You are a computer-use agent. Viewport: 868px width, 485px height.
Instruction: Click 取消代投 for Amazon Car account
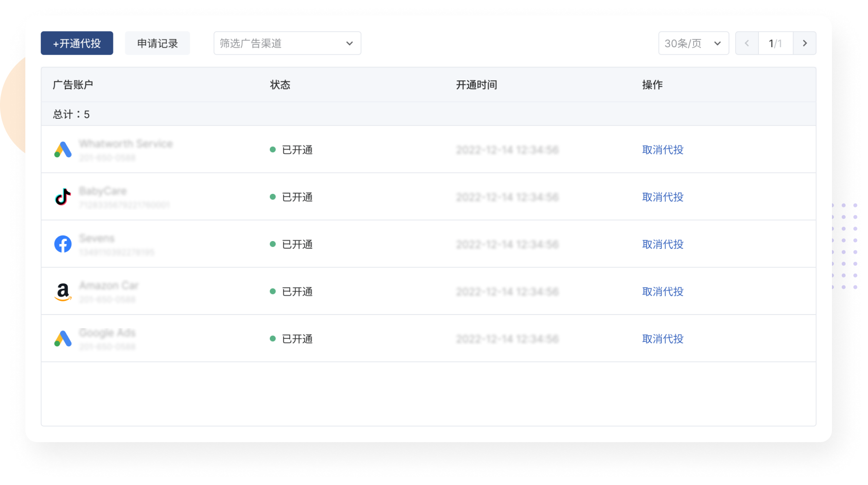point(662,291)
